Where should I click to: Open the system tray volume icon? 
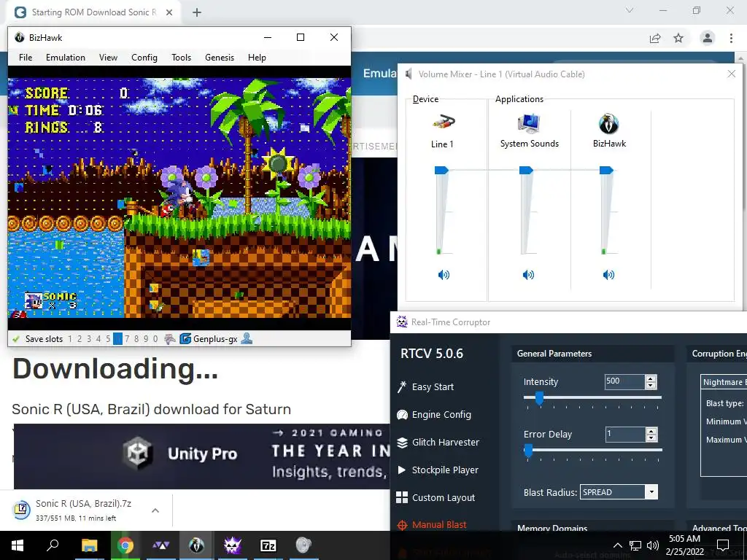tap(653, 545)
